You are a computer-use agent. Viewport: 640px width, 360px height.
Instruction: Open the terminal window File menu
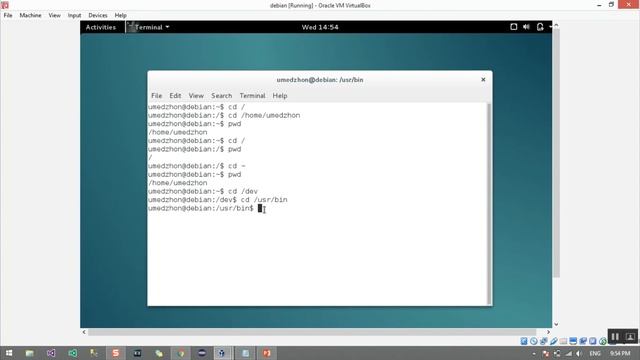click(x=156, y=96)
